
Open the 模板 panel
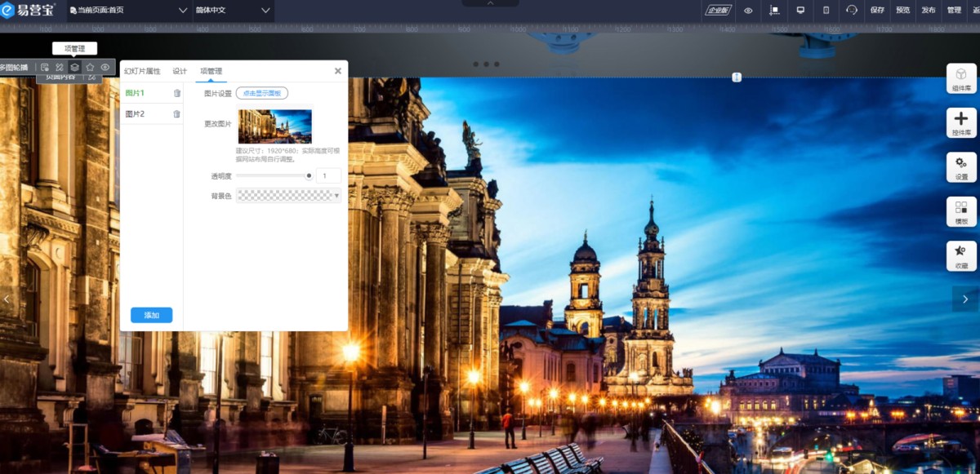961,212
